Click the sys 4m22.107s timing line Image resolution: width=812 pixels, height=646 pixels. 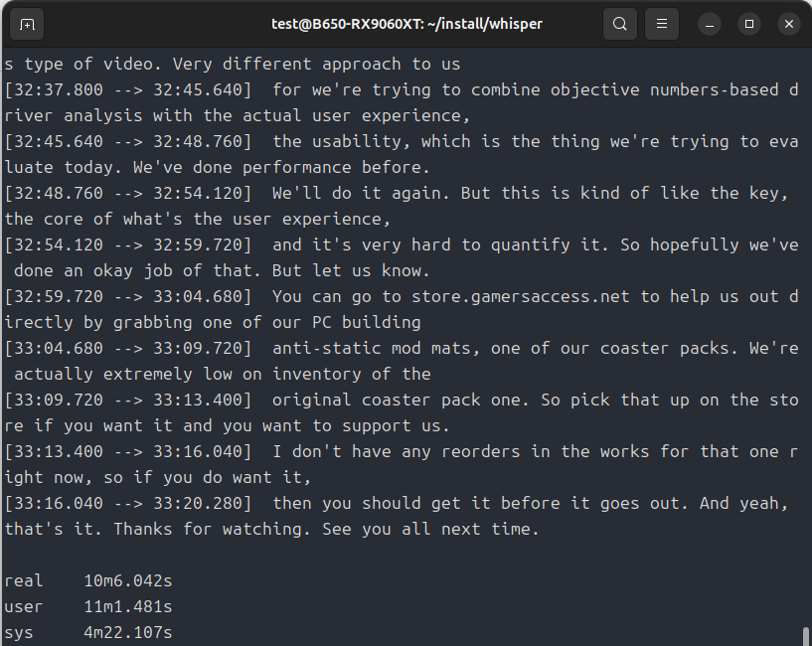87,632
